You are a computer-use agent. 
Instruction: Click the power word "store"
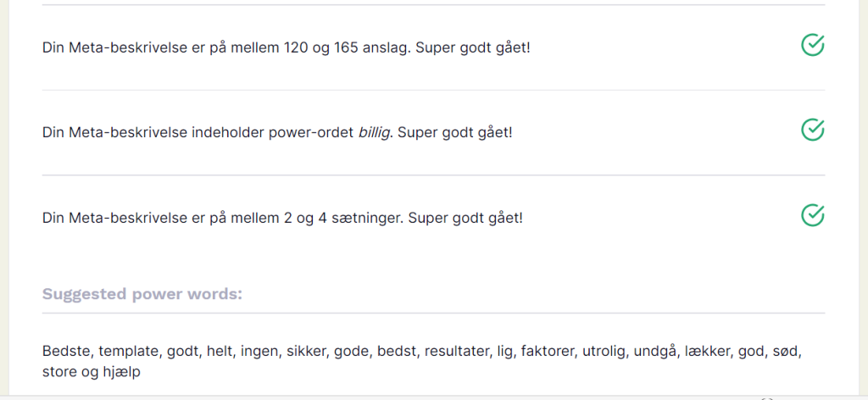[58, 371]
